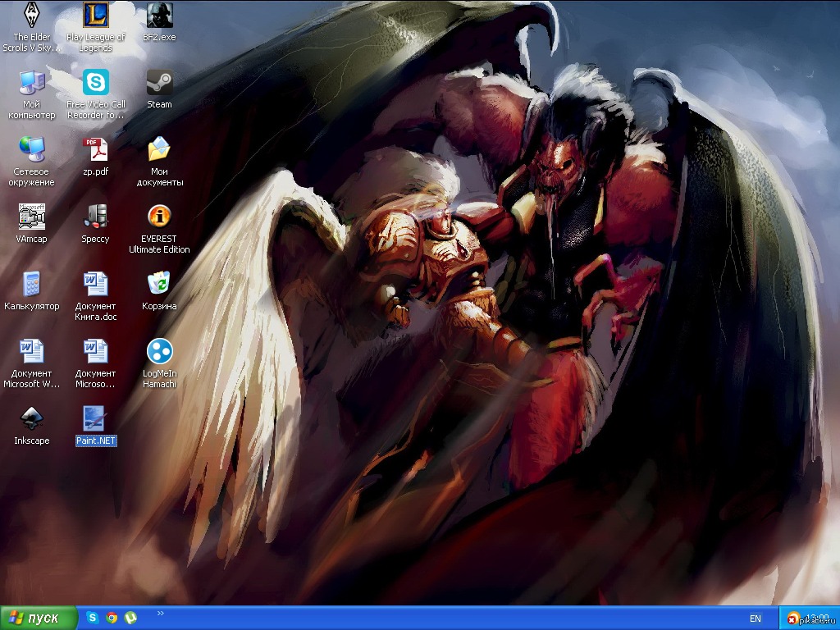
Task: Click the Inkscape desktop icon
Action: [31, 419]
